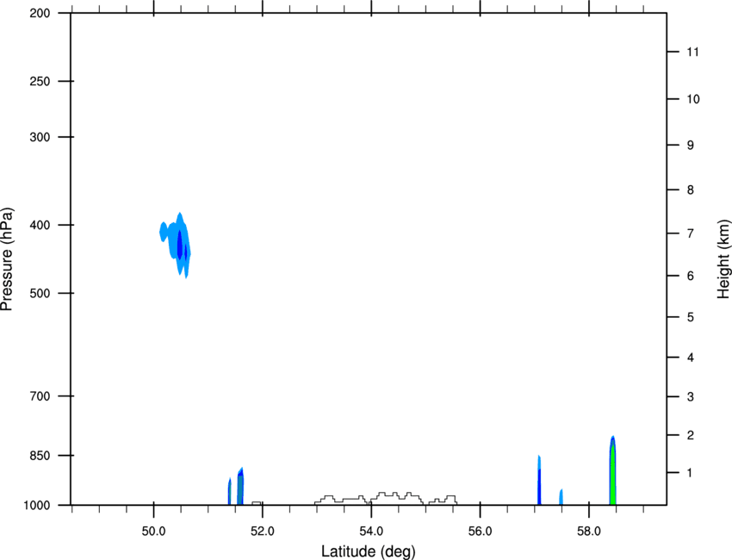
Task: Click the terrain outline between 53 and 55.5 latitude
Action: [x=386, y=498]
